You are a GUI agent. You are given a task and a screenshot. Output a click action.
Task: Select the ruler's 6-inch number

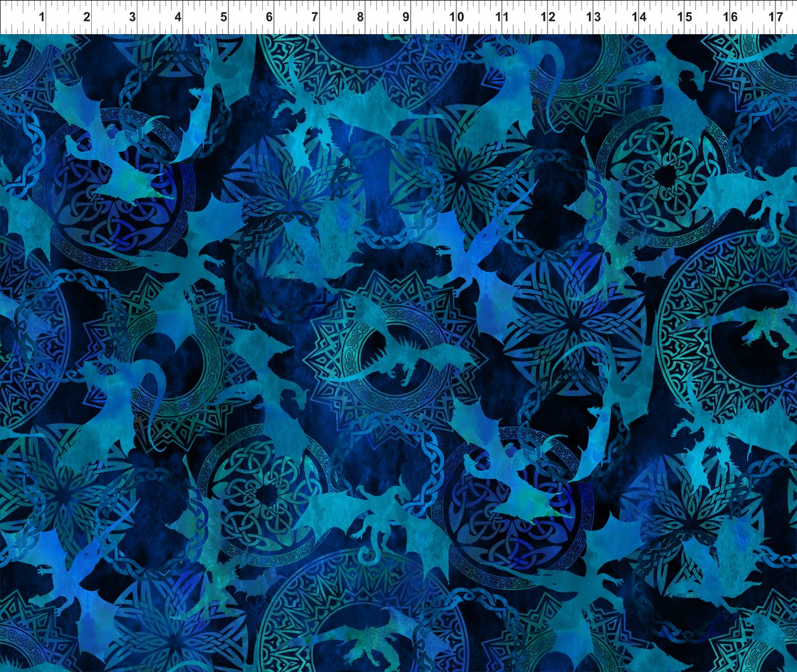coord(269,17)
